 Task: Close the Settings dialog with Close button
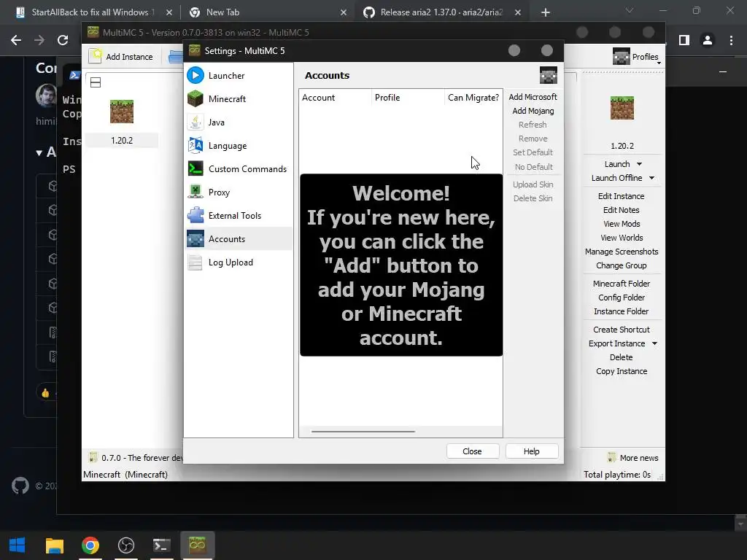click(473, 451)
